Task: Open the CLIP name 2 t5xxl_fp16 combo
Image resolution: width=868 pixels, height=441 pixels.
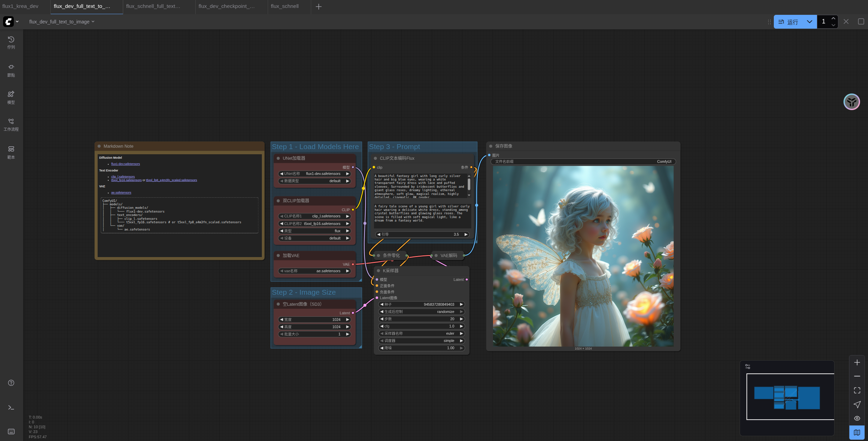Action: pyautogui.click(x=314, y=224)
